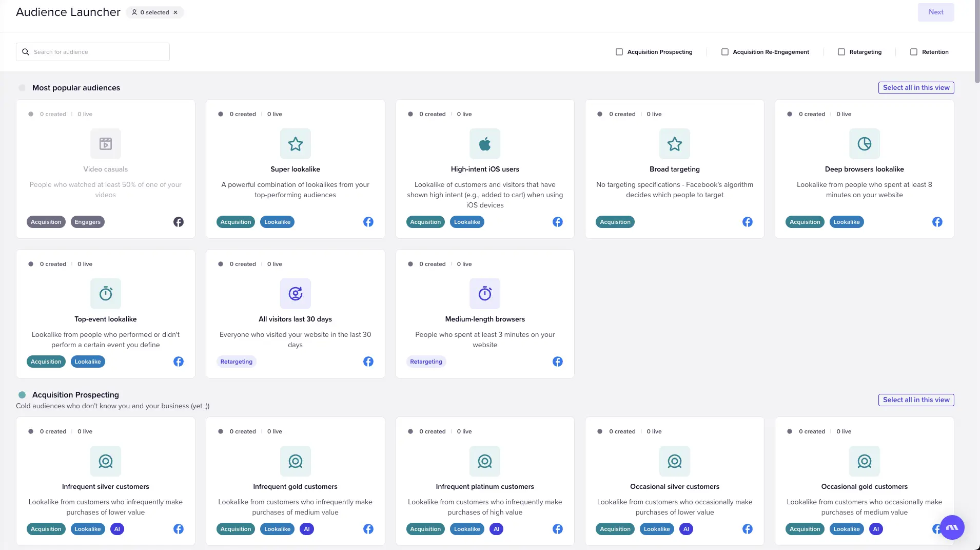Clear the 0 selected chip

click(x=175, y=12)
